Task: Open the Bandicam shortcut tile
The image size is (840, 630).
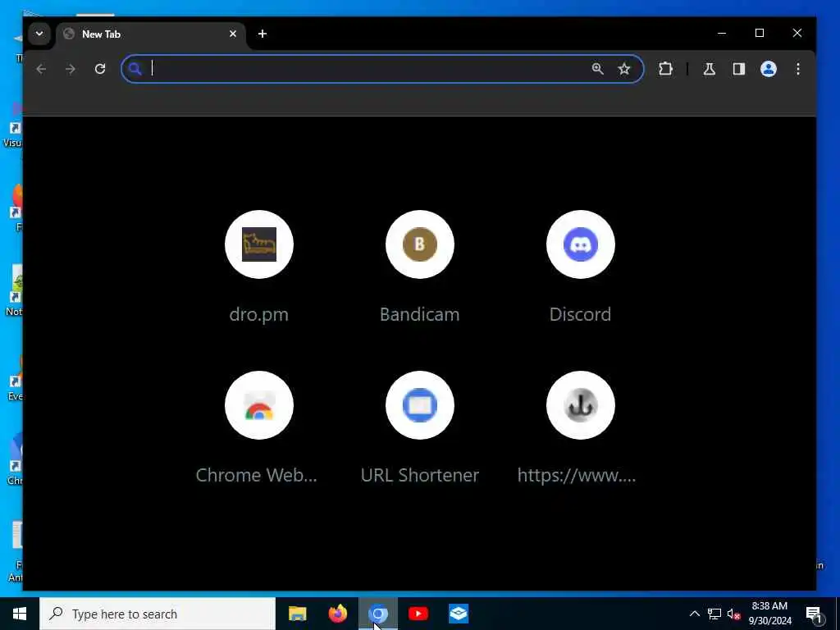Action: click(419, 244)
